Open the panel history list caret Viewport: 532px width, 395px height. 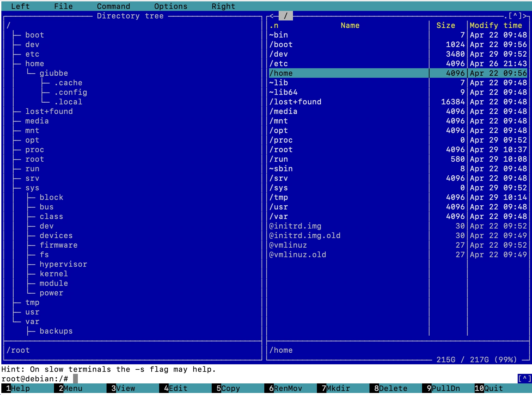point(515,16)
